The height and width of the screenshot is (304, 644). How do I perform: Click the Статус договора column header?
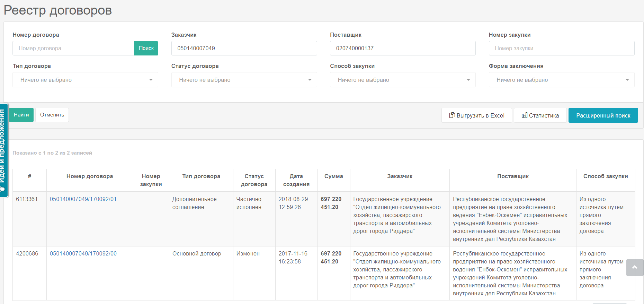click(254, 180)
